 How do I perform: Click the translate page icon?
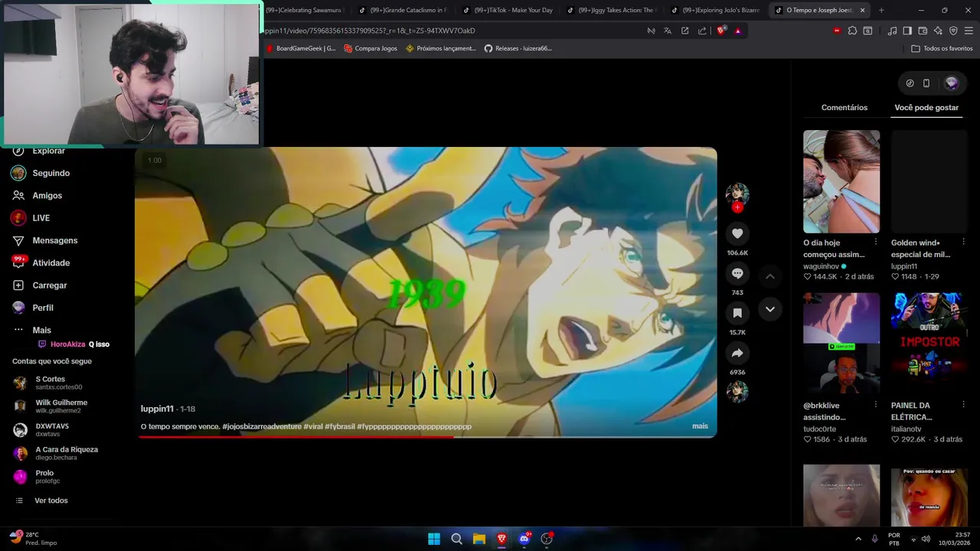668,31
